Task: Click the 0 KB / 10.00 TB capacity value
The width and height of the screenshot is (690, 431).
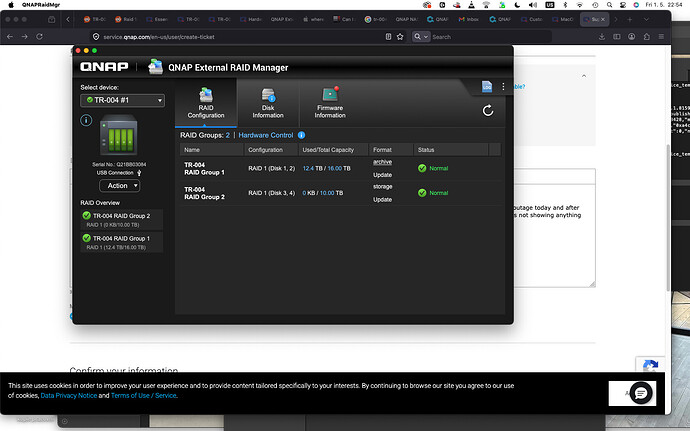Action: click(323, 193)
